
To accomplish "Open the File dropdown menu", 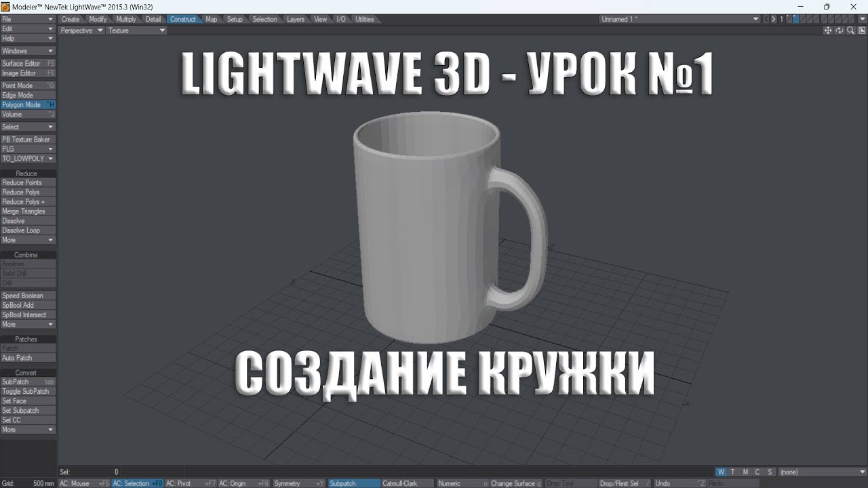I will [x=28, y=19].
